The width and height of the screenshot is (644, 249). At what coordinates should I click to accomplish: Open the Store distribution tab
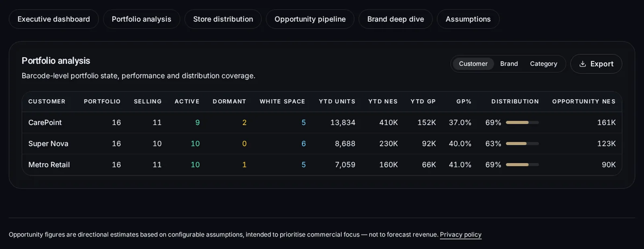[223, 19]
